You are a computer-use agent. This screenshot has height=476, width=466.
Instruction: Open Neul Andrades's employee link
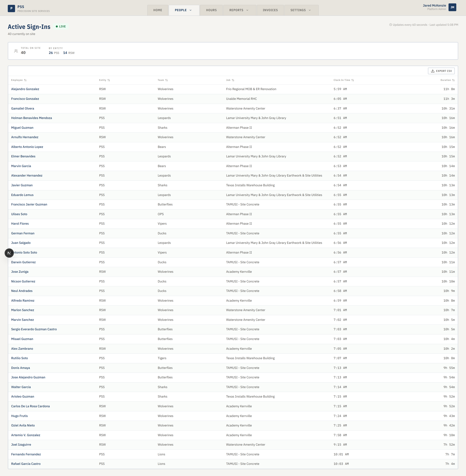pyautogui.click(x=22, y=291)
